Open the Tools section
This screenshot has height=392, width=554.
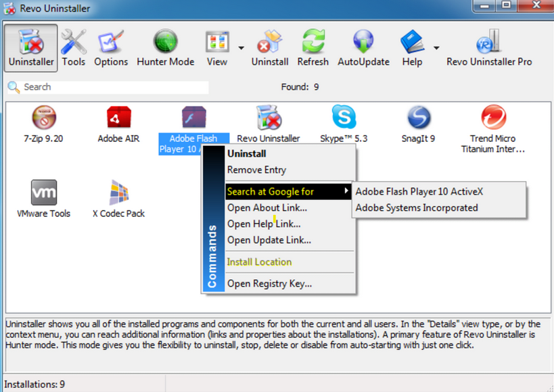pyautogui.click(x=74, y=48)
